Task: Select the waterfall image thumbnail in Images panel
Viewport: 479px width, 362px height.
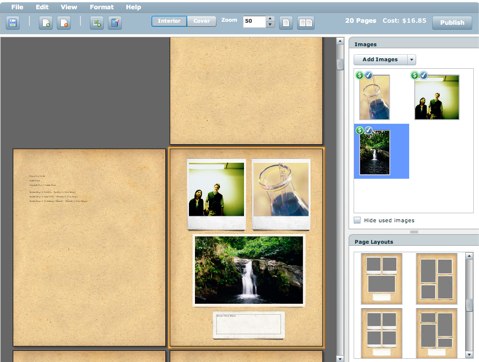Action: (x=374, y=152)
